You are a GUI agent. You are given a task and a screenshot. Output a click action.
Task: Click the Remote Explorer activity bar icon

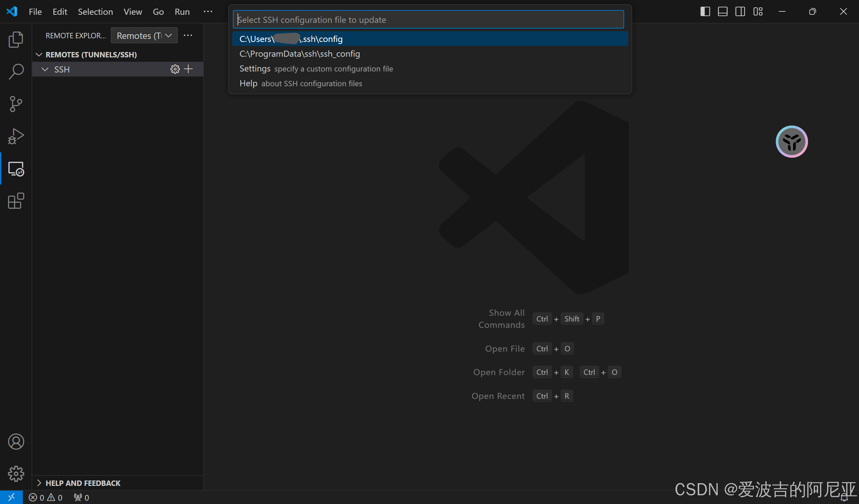16,168
